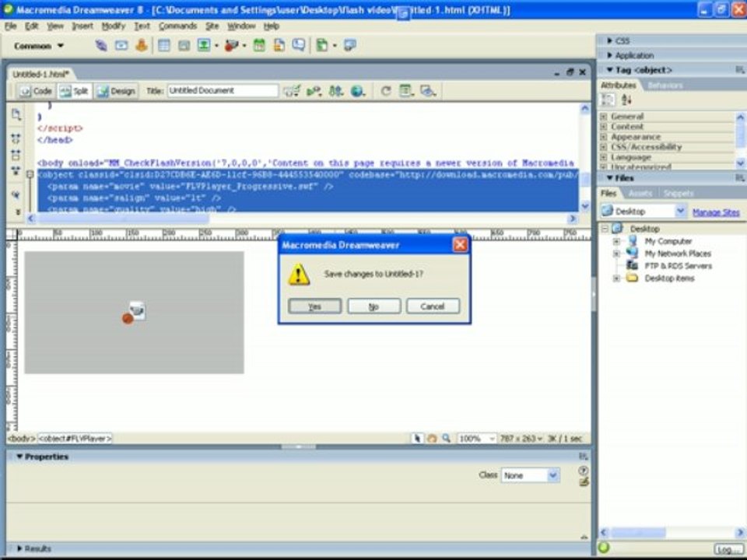Click the FLV placeholder in Design view

pyautogui.click(x=135, y=313)
